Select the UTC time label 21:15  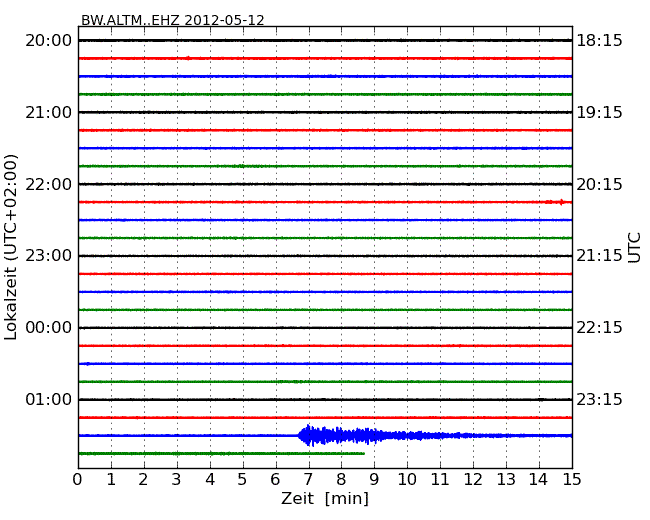599,256
